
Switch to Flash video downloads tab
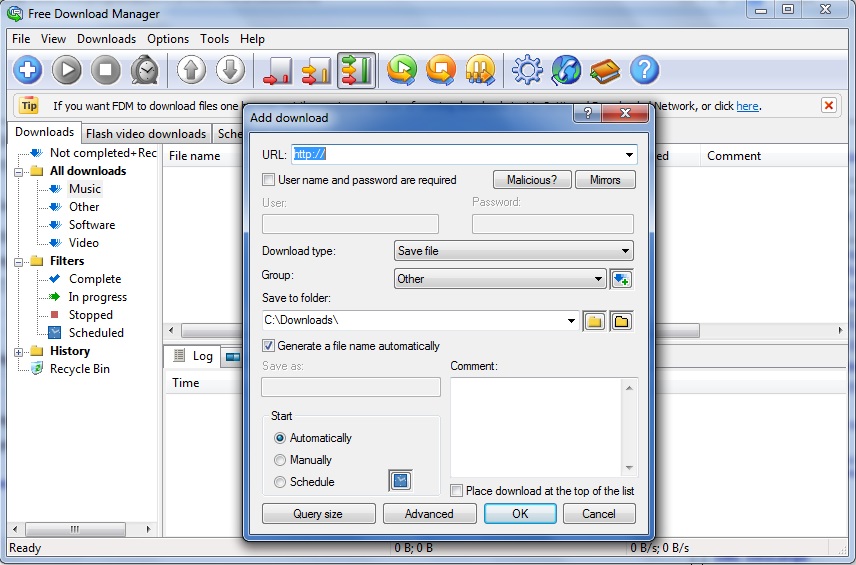click(146, 134)
